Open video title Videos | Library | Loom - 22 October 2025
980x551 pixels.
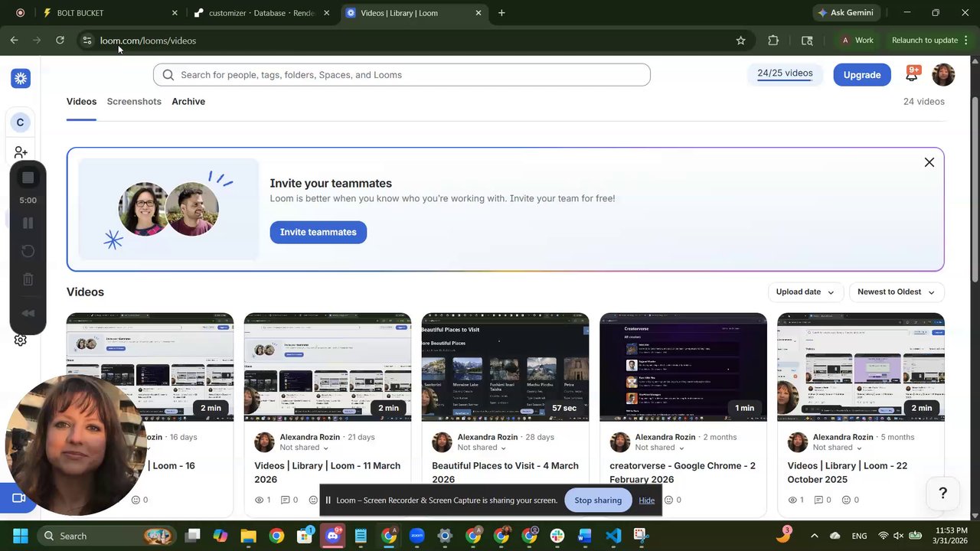848,472
